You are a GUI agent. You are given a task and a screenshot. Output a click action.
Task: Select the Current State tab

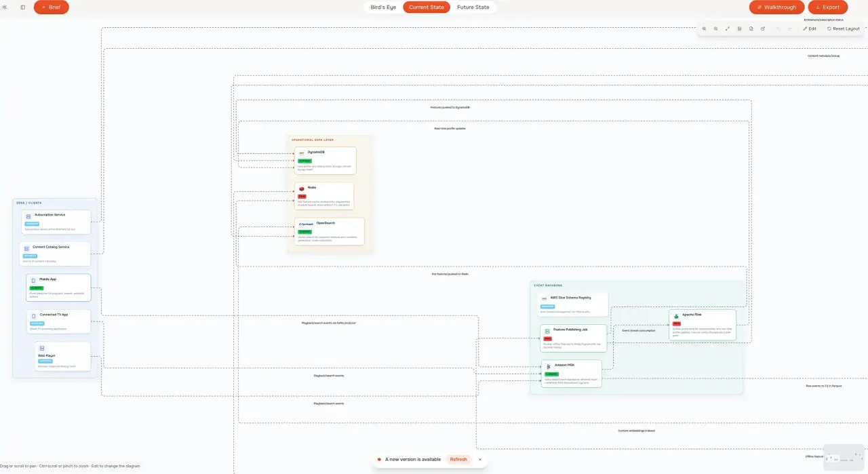pyautogui.click(x=427, y=7)
